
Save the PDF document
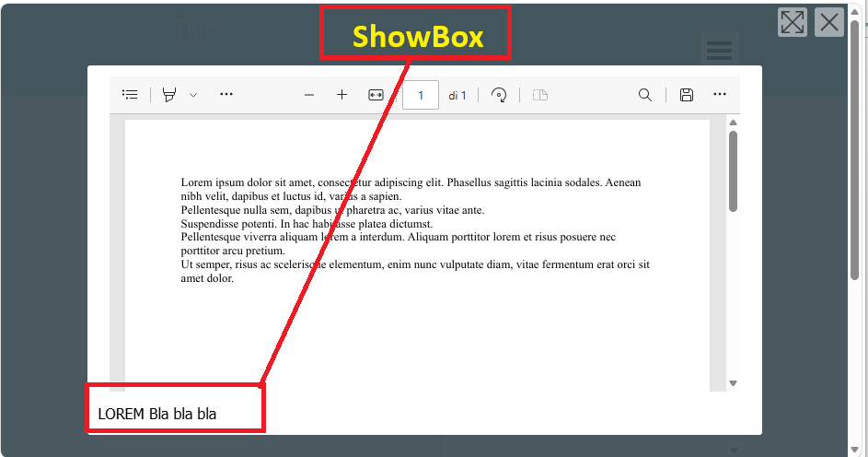coord(686,95)
